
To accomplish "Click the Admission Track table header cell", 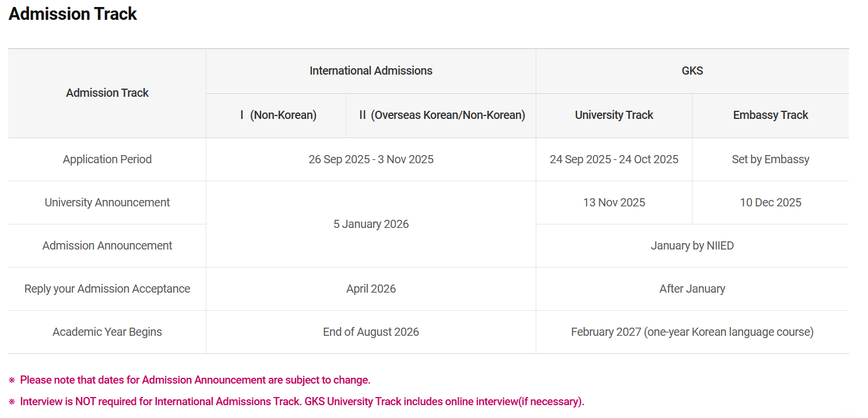I will coord(107,93).
